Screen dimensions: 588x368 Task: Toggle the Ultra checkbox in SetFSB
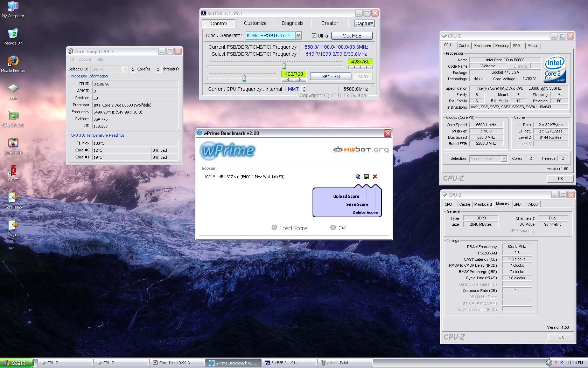coord(314,36)
